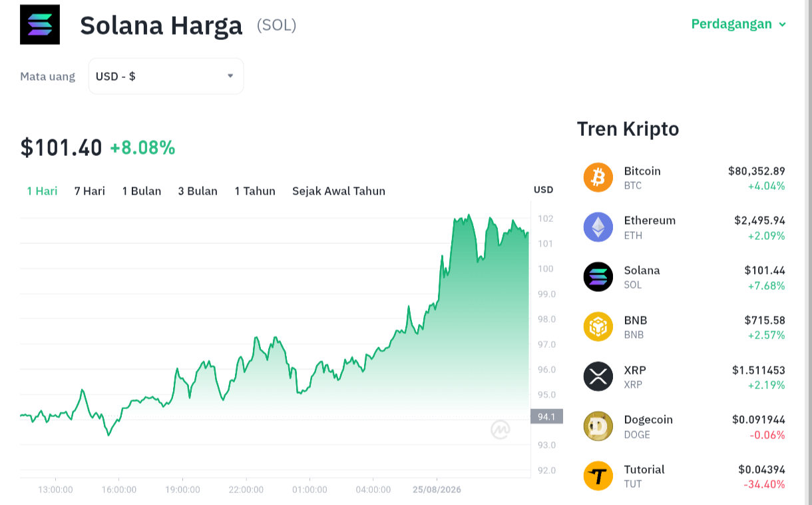Switch to Sejak Awal Tahun range
This screenshot has height=505, width=812.
[x=339, y=191]
